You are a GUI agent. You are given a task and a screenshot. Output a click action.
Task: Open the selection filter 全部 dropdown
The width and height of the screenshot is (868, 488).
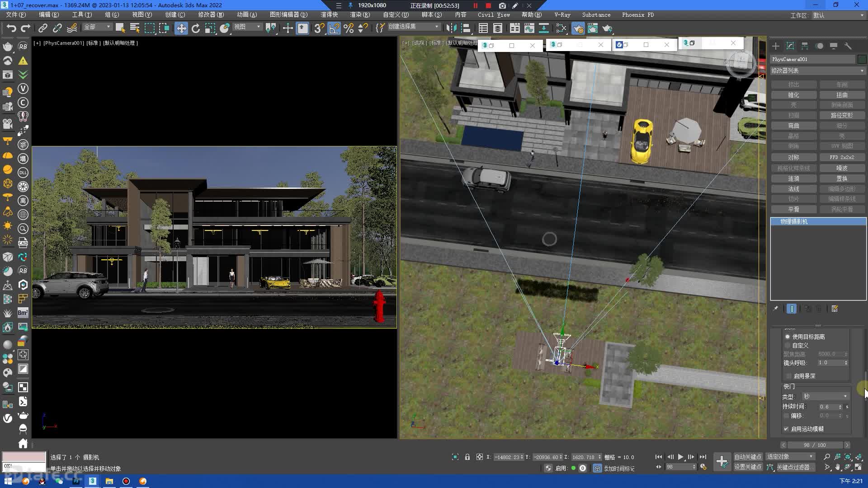[x=97, y=27]
